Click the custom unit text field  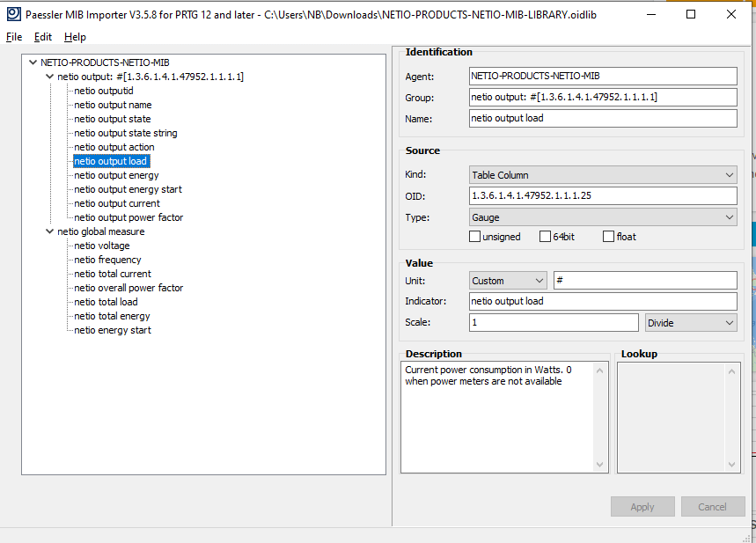645,280
